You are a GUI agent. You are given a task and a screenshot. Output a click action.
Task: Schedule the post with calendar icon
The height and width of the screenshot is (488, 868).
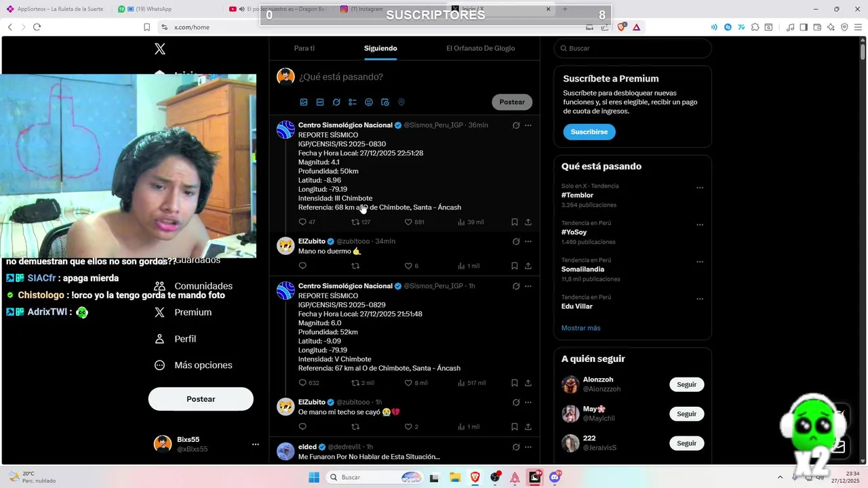pyautogui.click(x=385, y=102)
